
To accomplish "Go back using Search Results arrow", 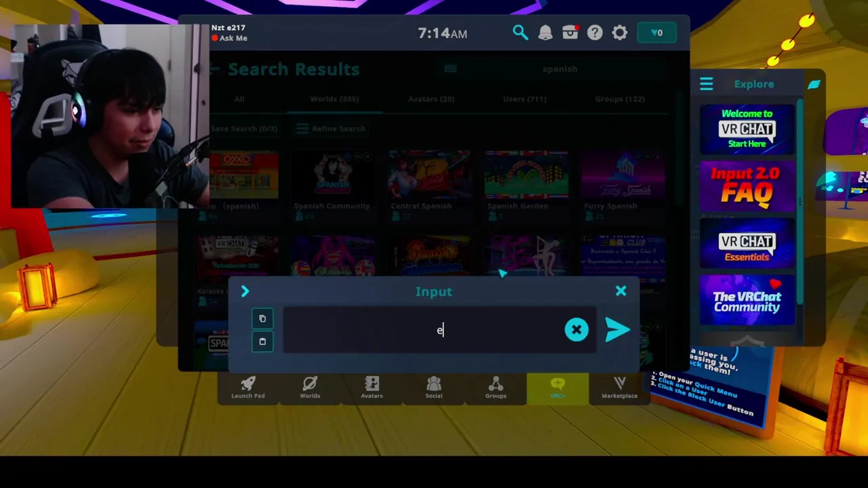I will pyautogui.click(x=214, y=68).
